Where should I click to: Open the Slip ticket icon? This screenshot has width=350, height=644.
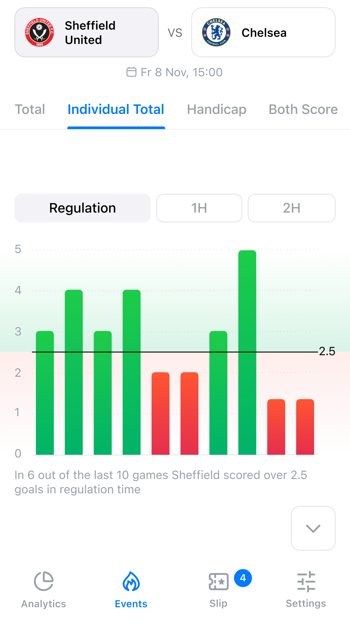[218, 582]
